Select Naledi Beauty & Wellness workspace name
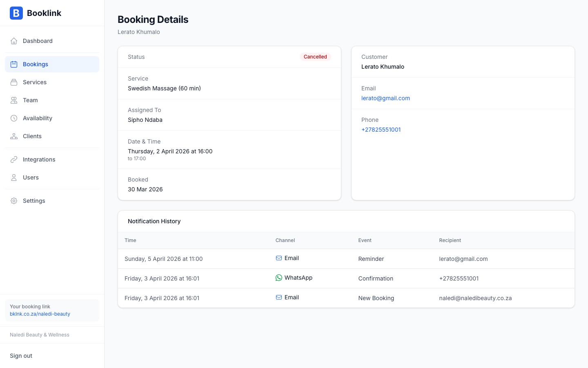Viewport: 588px width, 368px height. (x=39, y=334)
